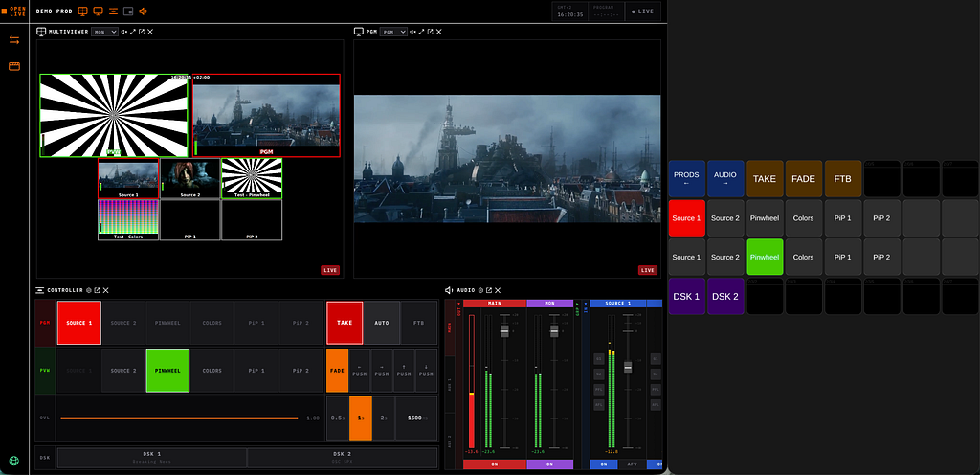Select 2s transition duration

(383, 418)
